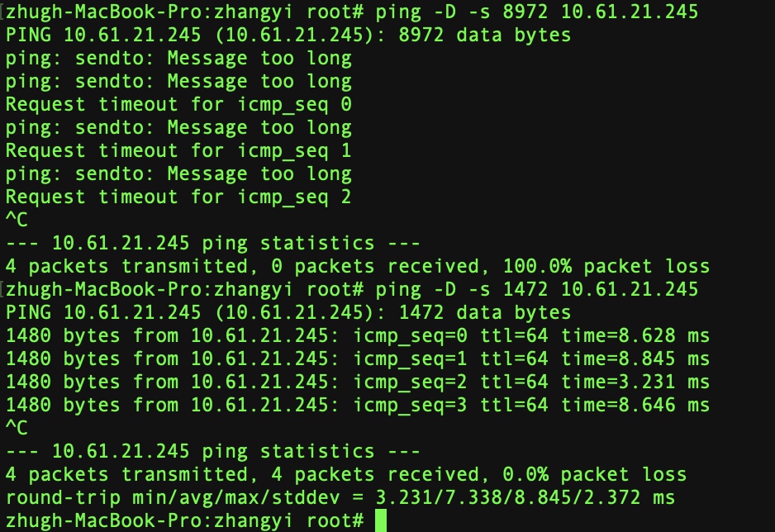Click the last "zhugh-MacBook-Pro:zhangyi root#" prompt
This screenshot has width=775, height=532.
point(184,520)
